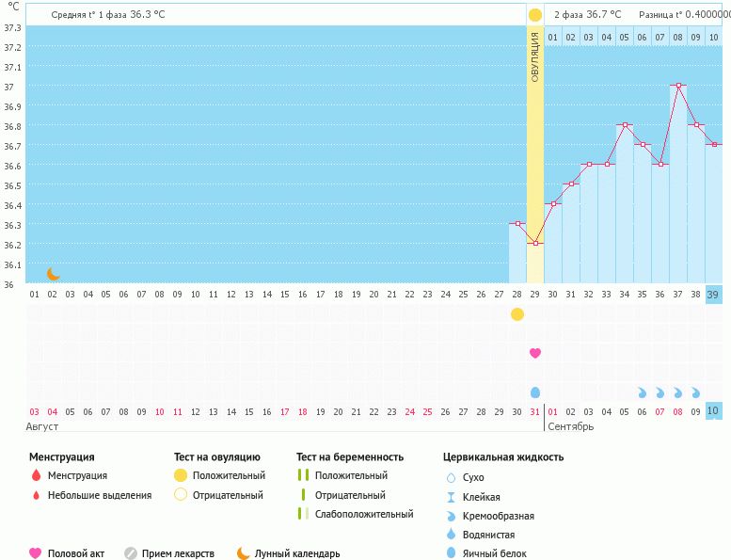Viewport: 731px width, 560px height.
Task: Click the egg white drop on day 29
Action: pos(535,392)
